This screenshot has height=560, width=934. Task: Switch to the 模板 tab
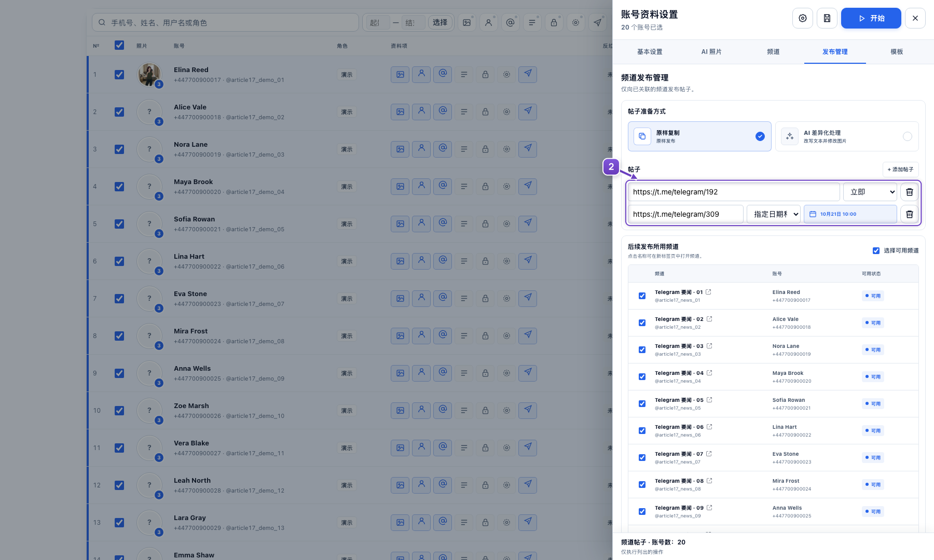coord(897,52)
